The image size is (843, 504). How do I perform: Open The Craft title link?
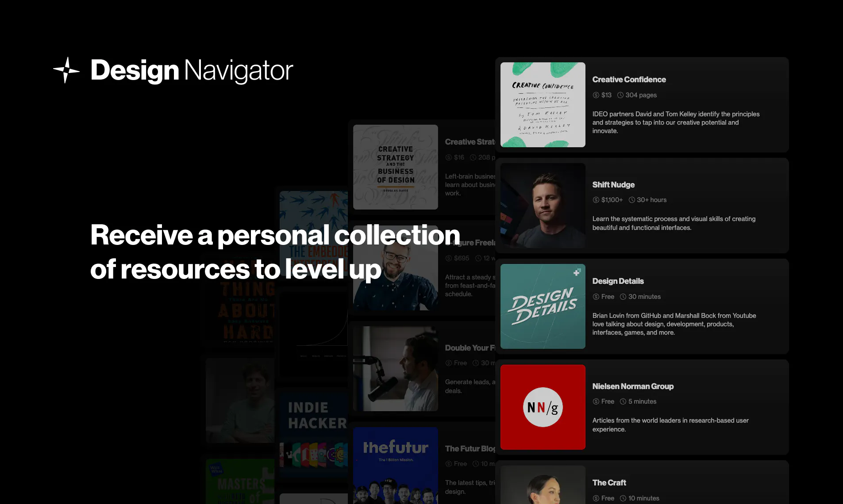609,483
